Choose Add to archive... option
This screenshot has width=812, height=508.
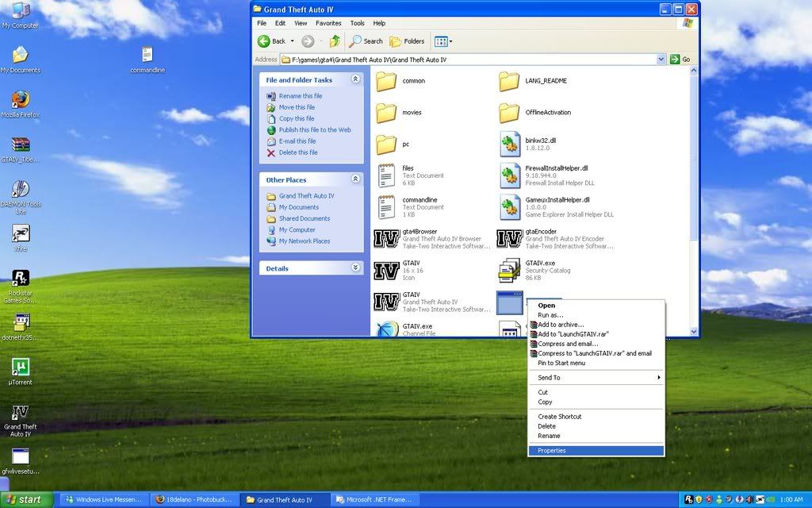(x=596, y=325)
